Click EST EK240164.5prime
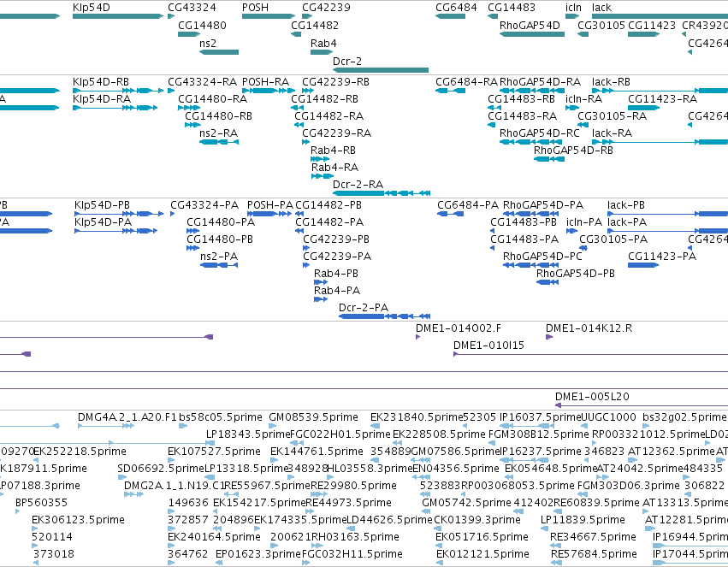 214,537
